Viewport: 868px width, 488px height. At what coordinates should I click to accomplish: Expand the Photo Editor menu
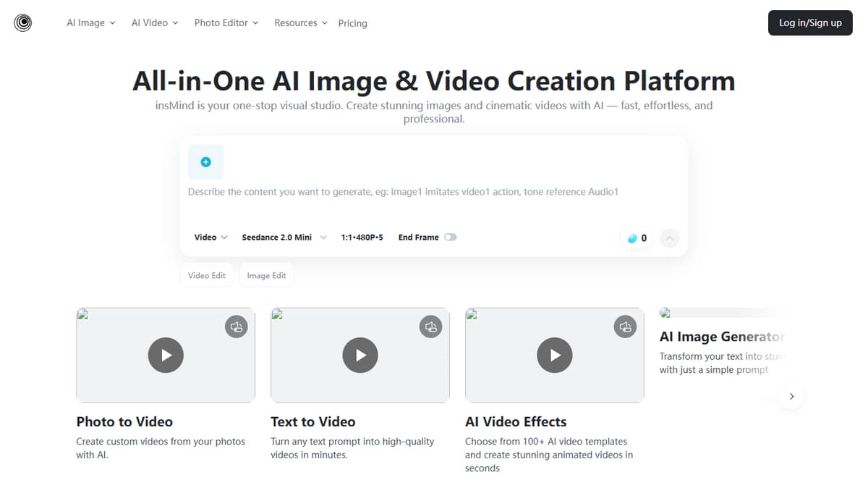pyautogui.click(x=226, y=23)
